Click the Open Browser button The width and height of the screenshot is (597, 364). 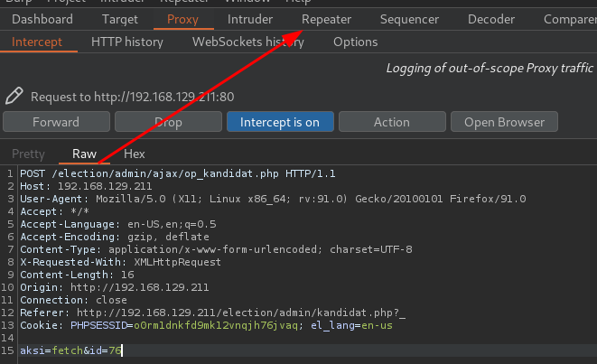(504, 122)
